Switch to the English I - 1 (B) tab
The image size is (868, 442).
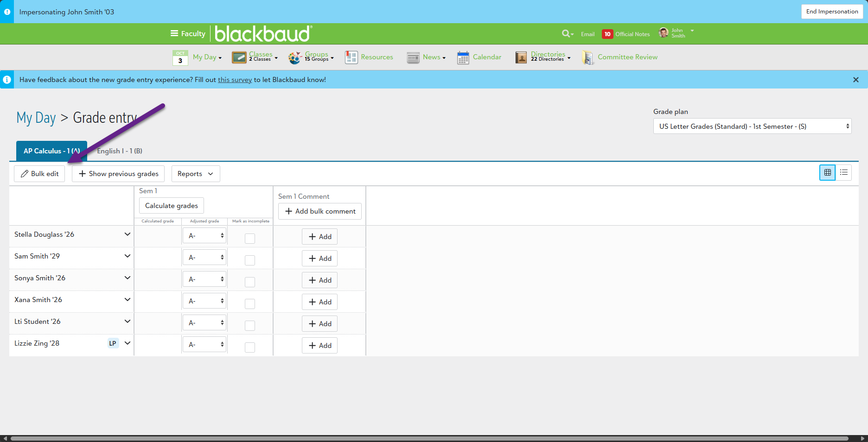[120, 151]
